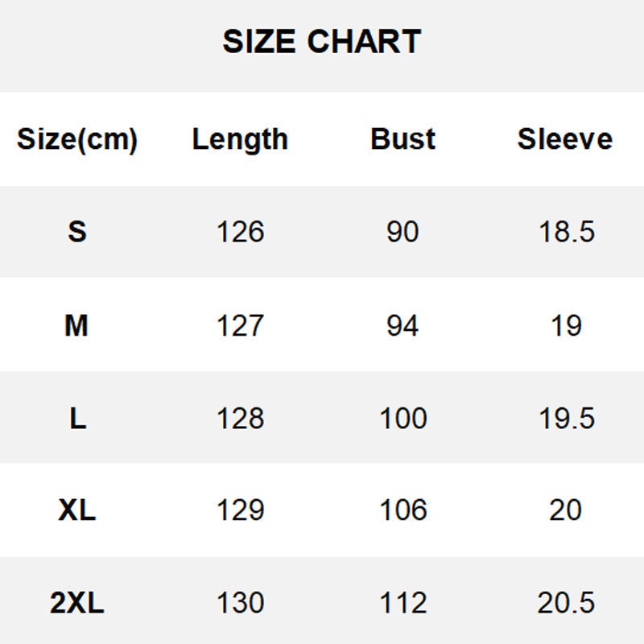Click the bust value 94
The height and width of the screenshot is (644, 644).
(x=402, y=326)
